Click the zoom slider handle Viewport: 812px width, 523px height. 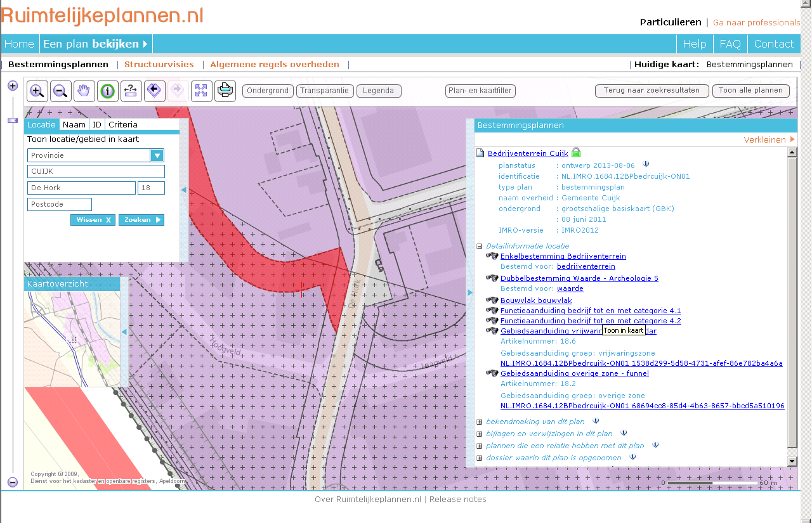(13, 120)
